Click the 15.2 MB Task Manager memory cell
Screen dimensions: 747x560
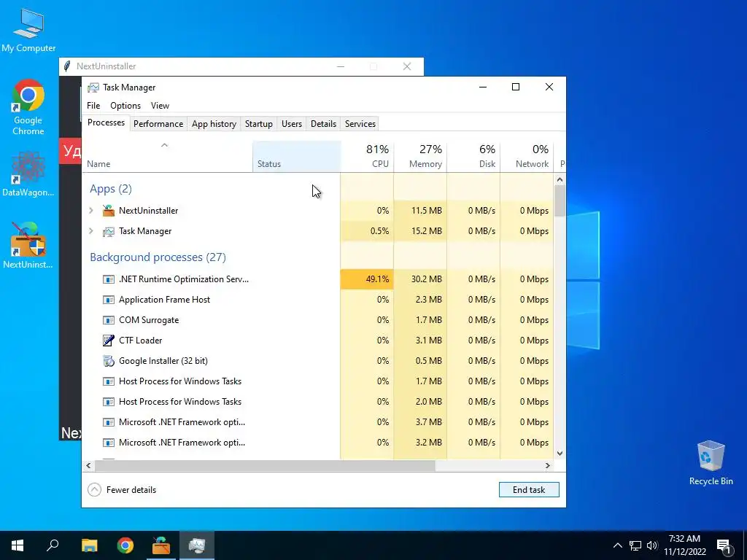420,231
